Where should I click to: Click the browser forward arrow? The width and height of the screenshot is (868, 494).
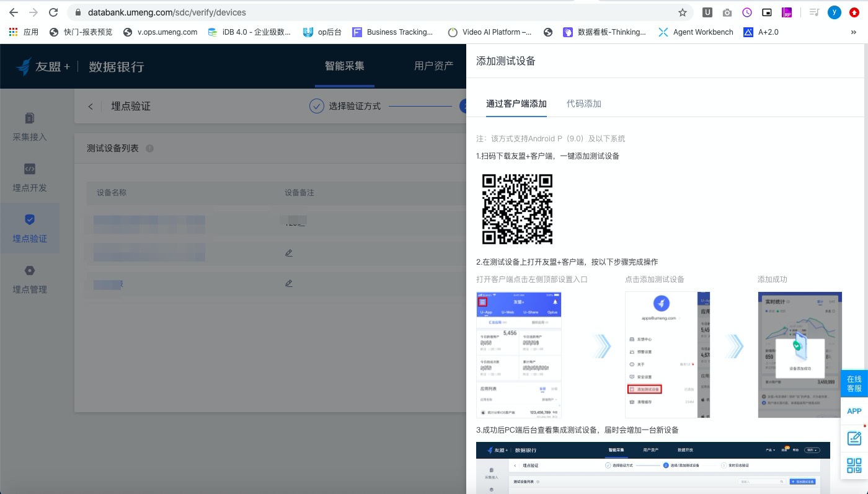[33, 12]
